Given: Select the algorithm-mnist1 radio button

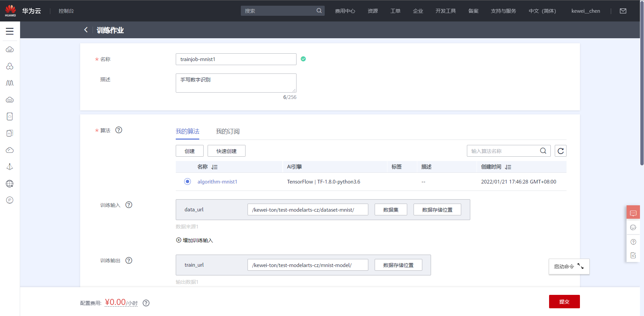Looking at the screenshot, I should (187, 181).
